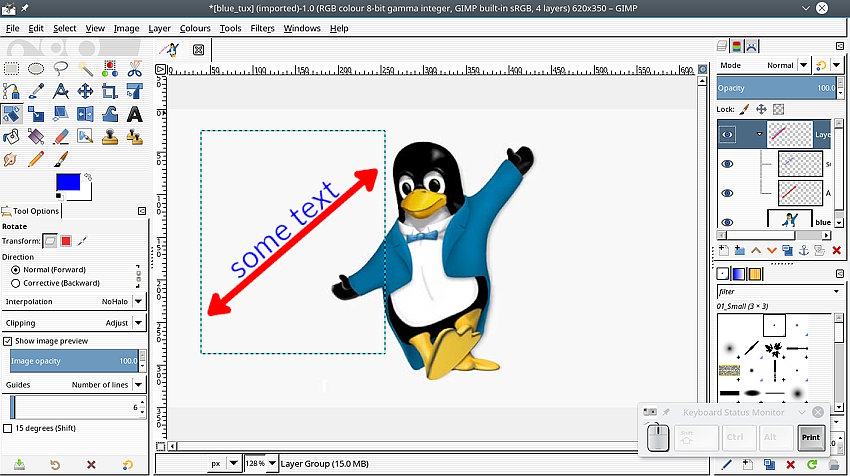
Task: Open the Filters menu
Action: tap(262, 28)
